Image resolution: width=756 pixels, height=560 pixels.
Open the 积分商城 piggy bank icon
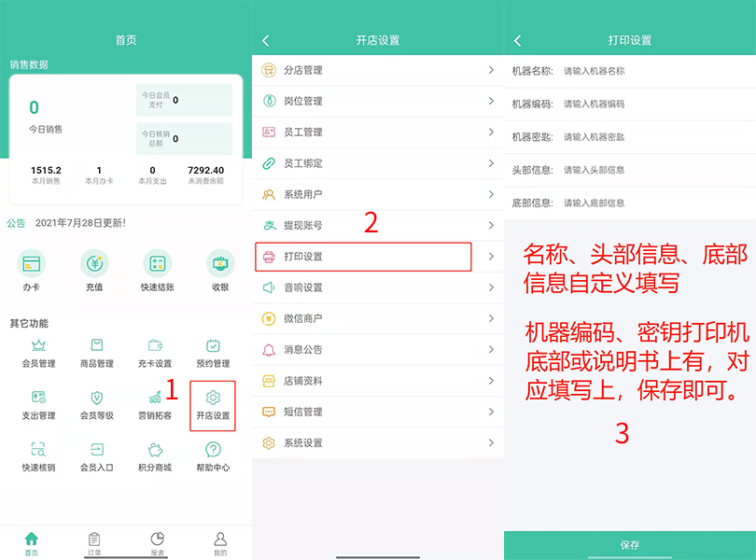click(x=155, y=450)
